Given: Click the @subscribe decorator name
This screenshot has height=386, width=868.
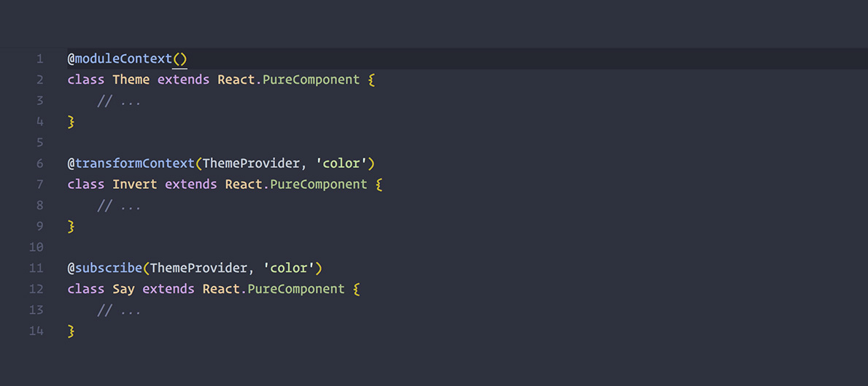Looking at the screenshot, I should (x=108, y=268).
